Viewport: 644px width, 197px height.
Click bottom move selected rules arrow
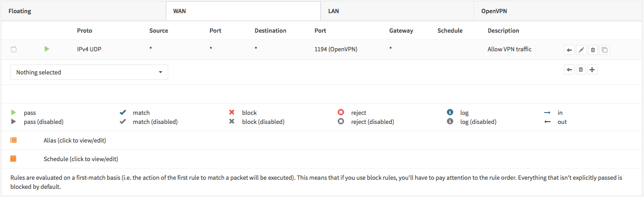(569, 70)
